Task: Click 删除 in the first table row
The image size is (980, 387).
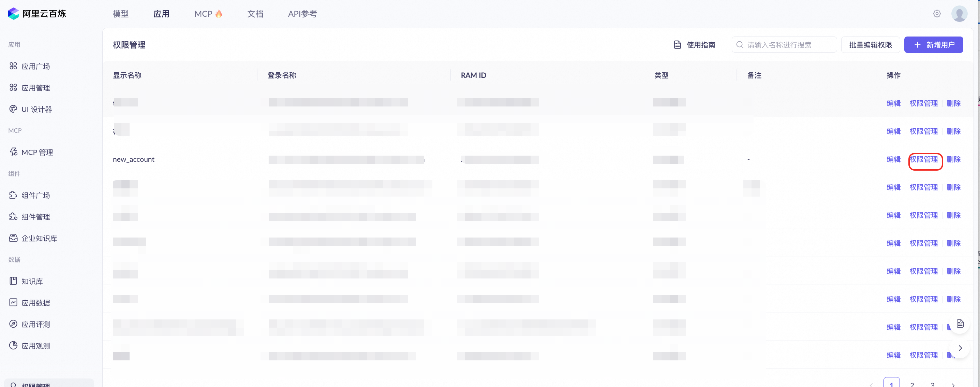Action: [x=954, y=103]
